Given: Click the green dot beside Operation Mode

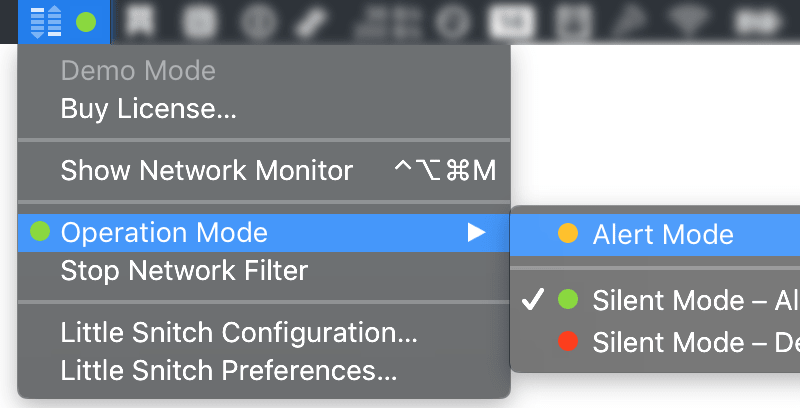Looking at the screenshot, I should coord(40,231).
